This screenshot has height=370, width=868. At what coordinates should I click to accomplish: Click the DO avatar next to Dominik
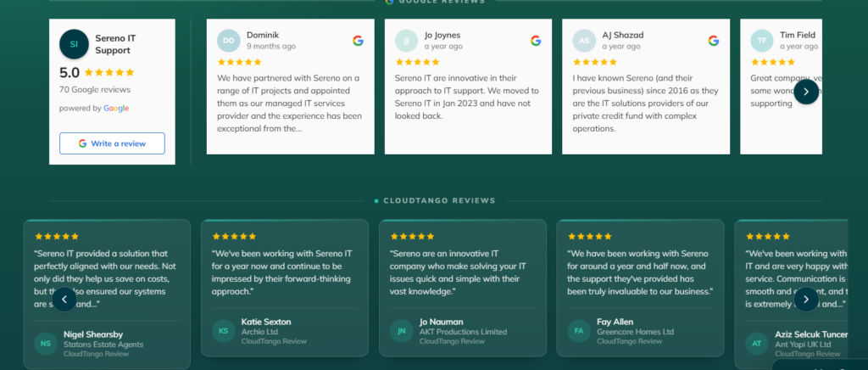[229, 41]
